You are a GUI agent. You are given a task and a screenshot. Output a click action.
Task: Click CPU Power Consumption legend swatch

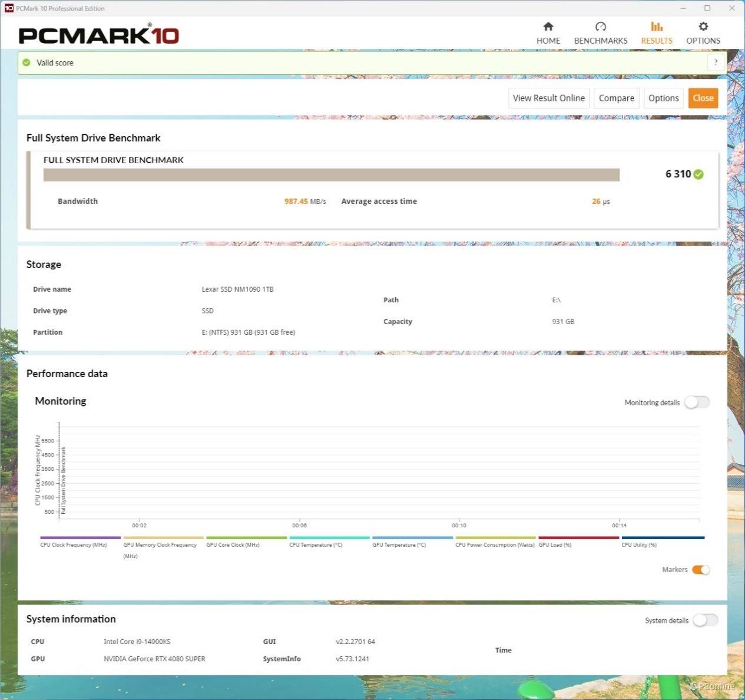click(x=496, y=538)
